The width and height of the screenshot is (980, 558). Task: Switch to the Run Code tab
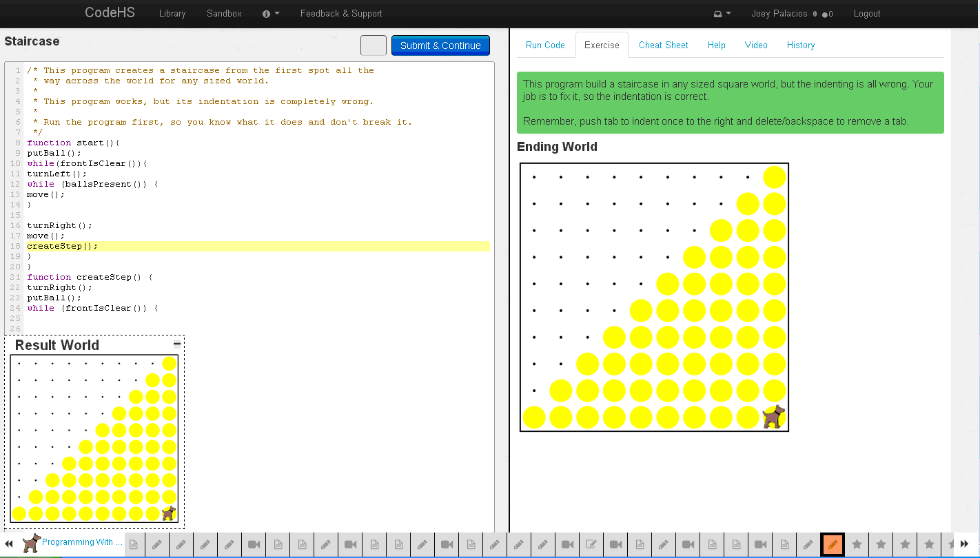click(545, 45)
